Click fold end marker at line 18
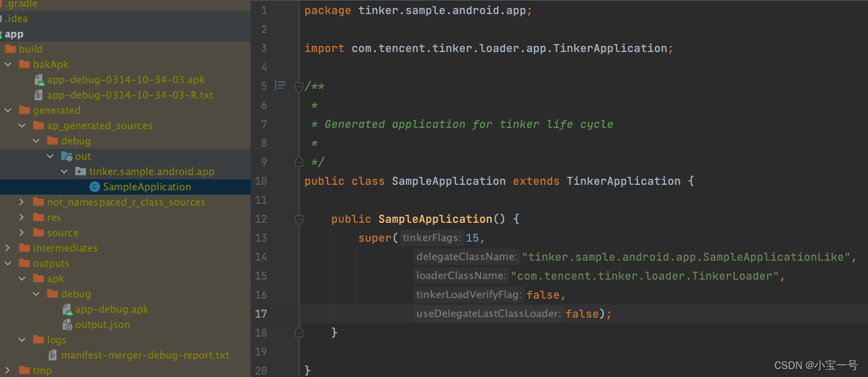868x377 pixels. coord(299,332)
